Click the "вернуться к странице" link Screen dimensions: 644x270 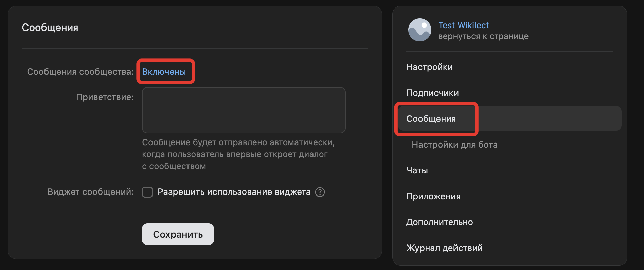click(x=483, y=36)
